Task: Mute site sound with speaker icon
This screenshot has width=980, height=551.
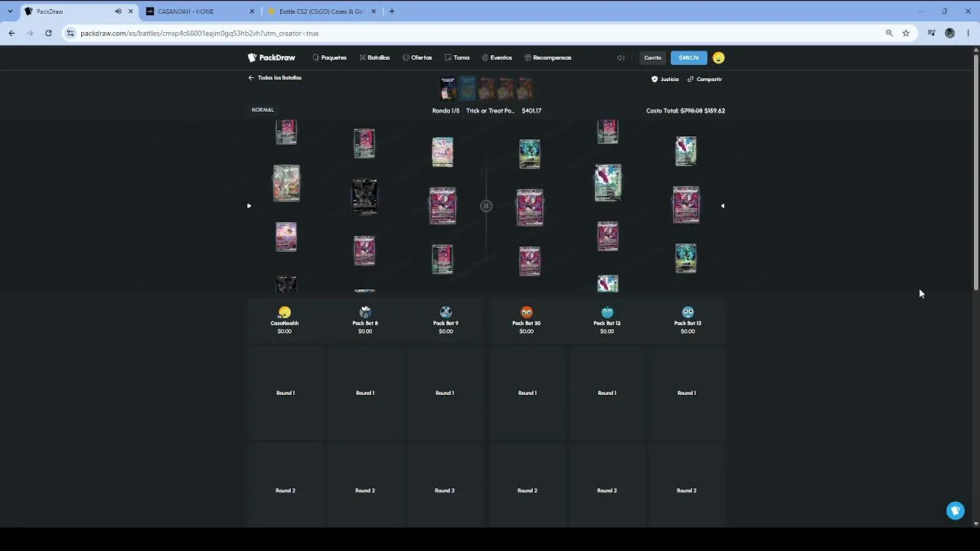Action: coord(621,57)
